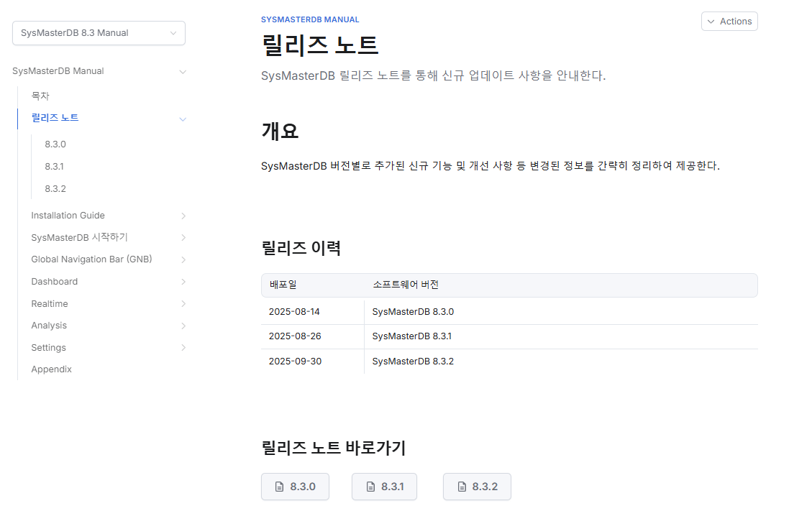The image size is (812, 529).
Task: Expand the Global Navigation Bar (GNB) section
Action: click(183, 259)
